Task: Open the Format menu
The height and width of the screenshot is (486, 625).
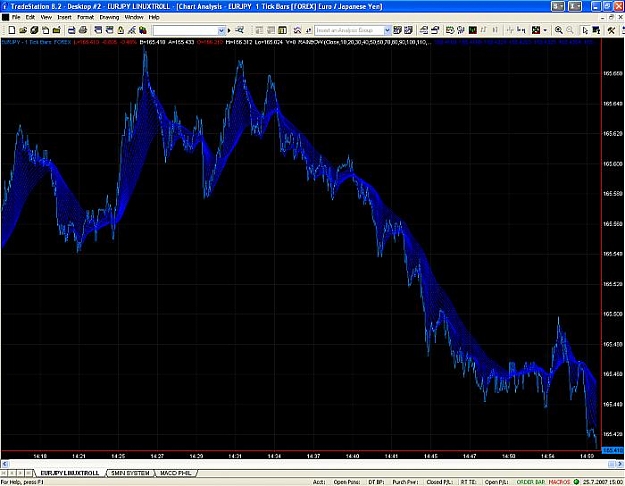Action: tap(85, 18)
